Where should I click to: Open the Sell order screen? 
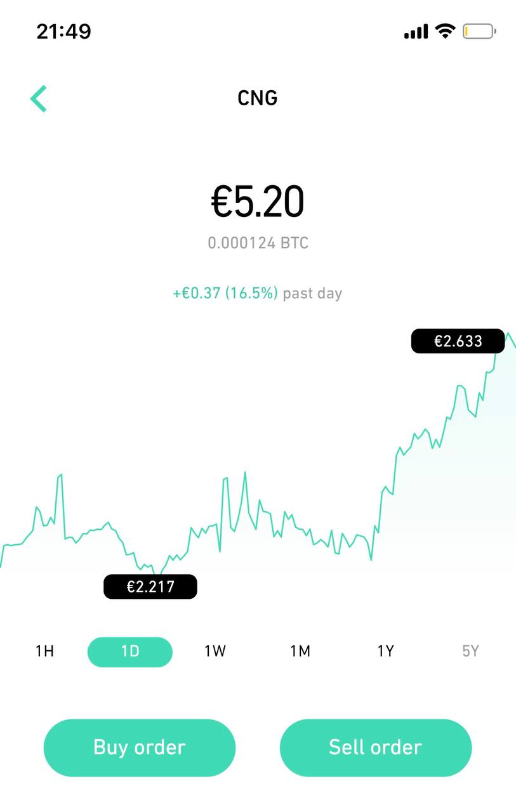point(375,747)
